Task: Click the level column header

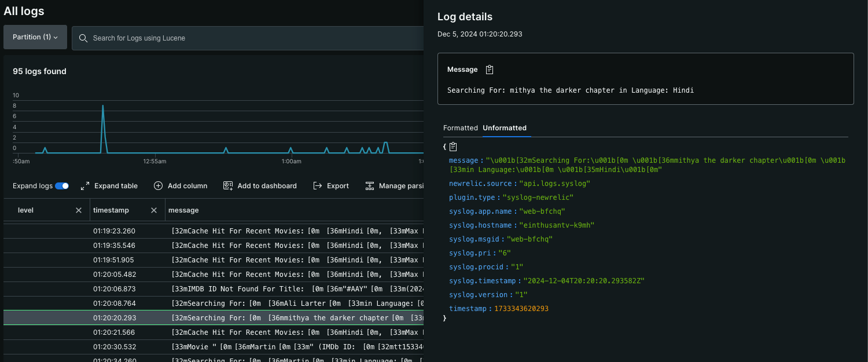Action: coord(26,210)
